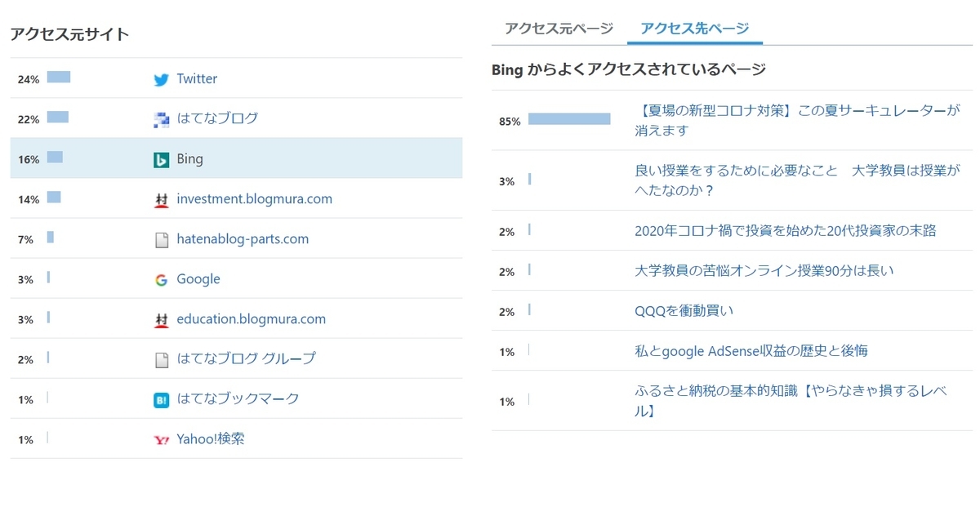980x507 pixels.
Task: Click the Bing からよくアクセスされているページ heading
Action: [x=629, y=69]
